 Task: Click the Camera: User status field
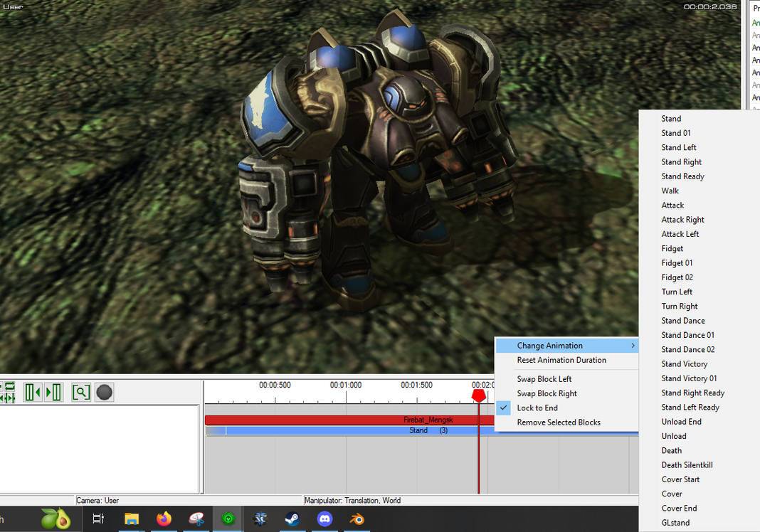coord(189,501)
